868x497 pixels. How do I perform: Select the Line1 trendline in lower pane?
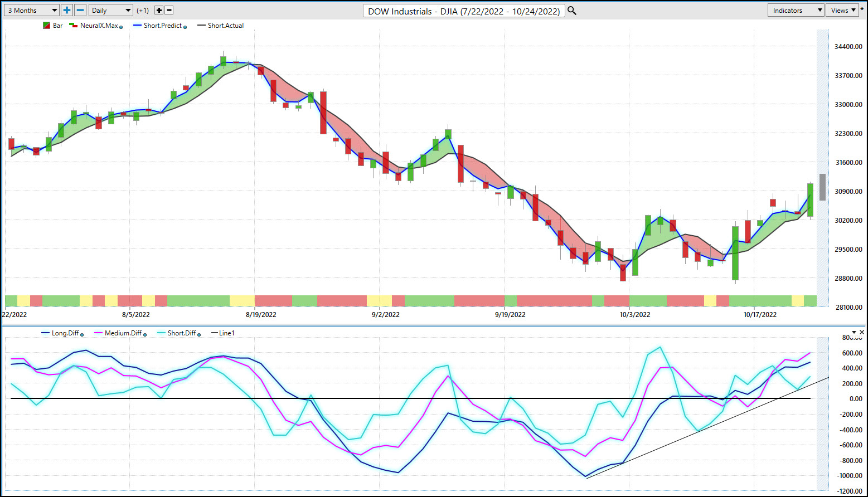click(x=708, y=428)
